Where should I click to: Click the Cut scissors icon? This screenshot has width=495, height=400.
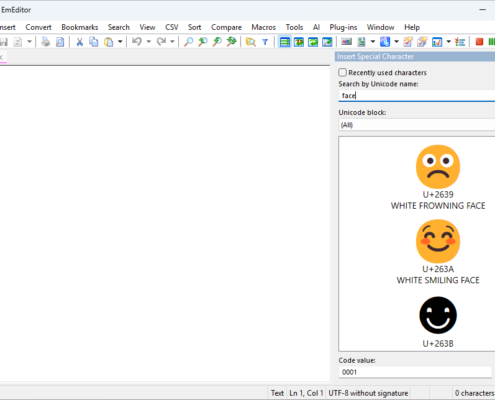pos(79,42)
